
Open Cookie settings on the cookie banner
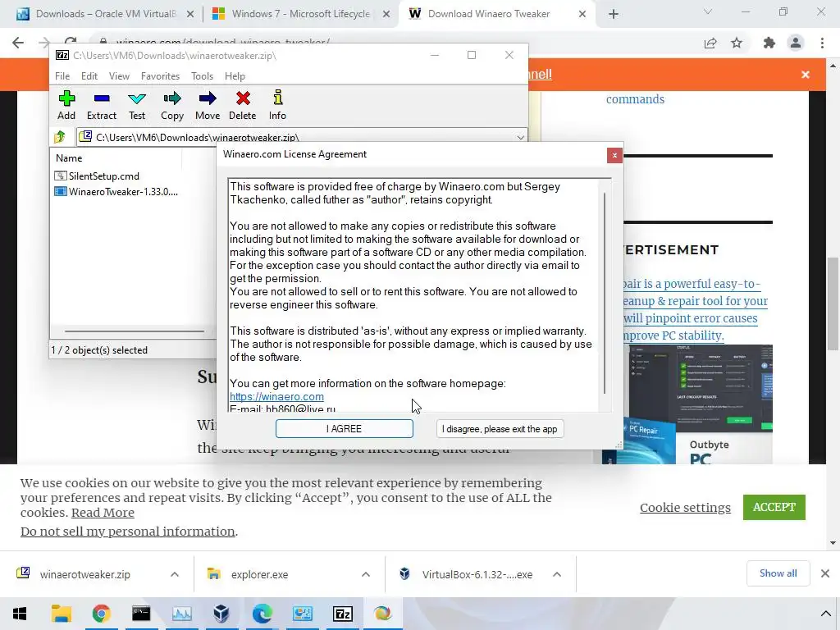pos(685,507)
